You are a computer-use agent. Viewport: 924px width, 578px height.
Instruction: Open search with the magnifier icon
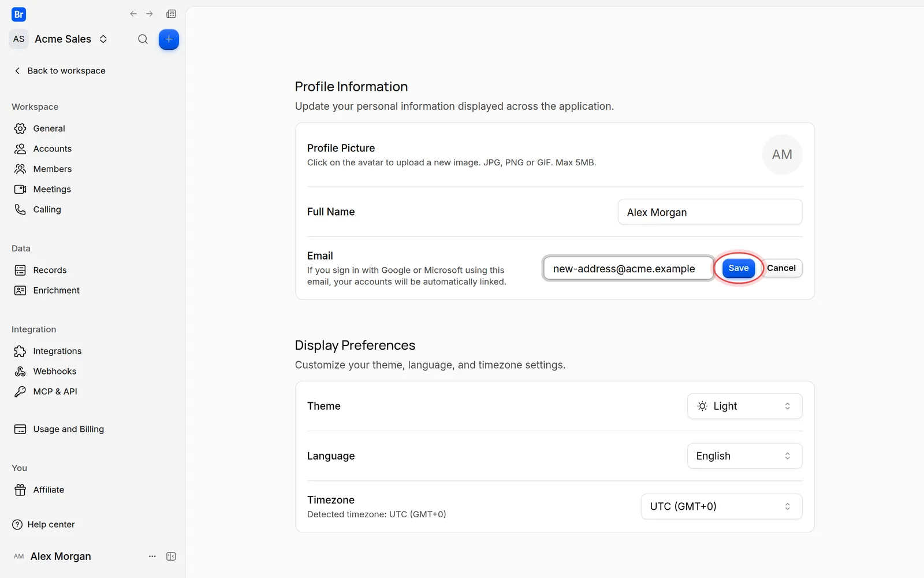coord(143,39)
